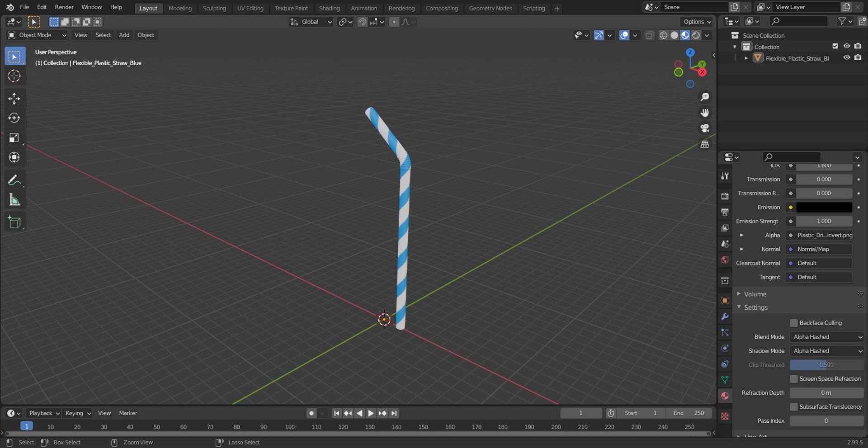Adjust the Transmission value slider
This screenshot has height=448, width=868.
pyautogui.click(x=824, y=179)
